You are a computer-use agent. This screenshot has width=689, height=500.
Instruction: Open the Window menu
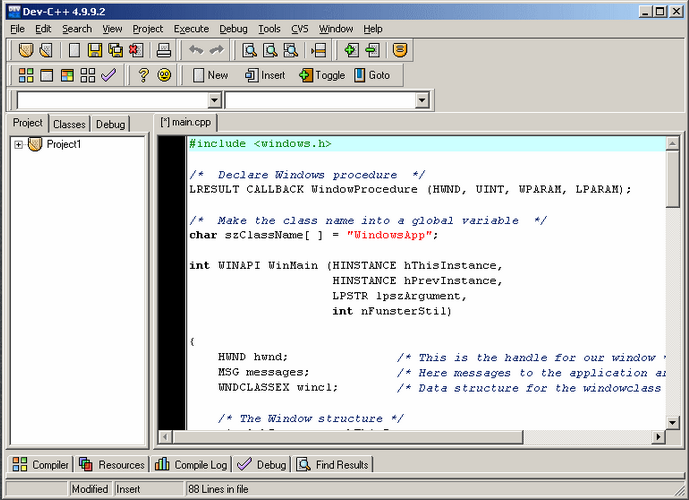click(336, 29)
